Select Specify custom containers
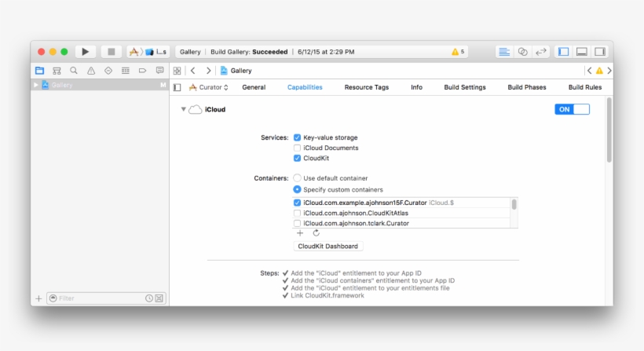 (297, 189)
